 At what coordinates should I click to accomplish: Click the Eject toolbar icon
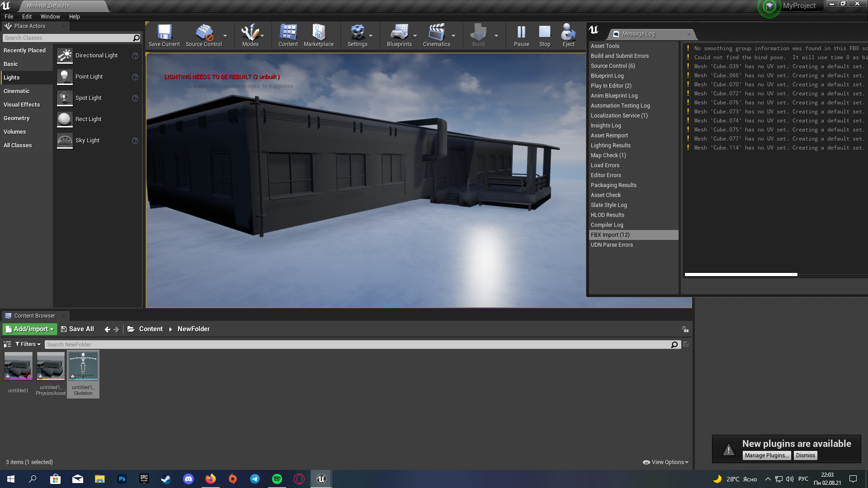point(568,33)
